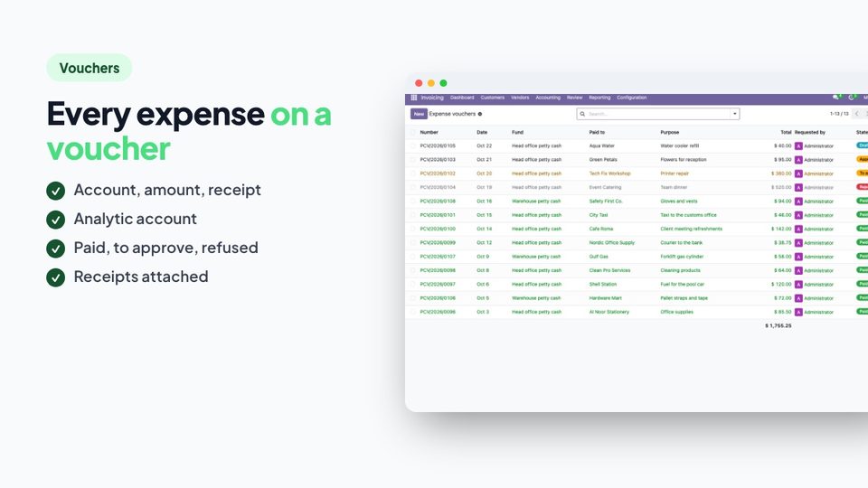Tick checkbox for voucher PCV/2026/0103
The image size is (868, 488).
[x=412, y=160]
